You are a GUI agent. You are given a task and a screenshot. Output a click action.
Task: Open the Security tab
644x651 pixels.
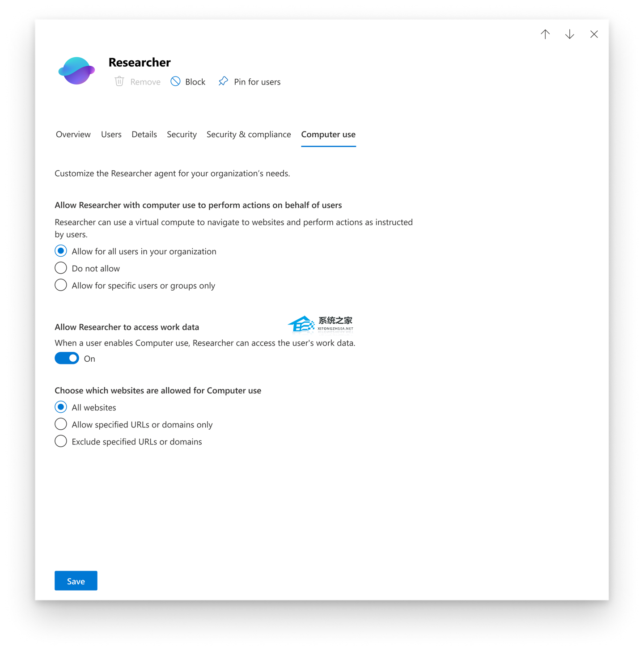tap(182, 135)
